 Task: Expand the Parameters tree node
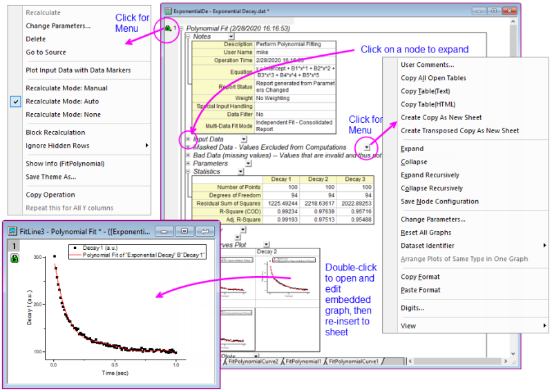pos(188,164)
